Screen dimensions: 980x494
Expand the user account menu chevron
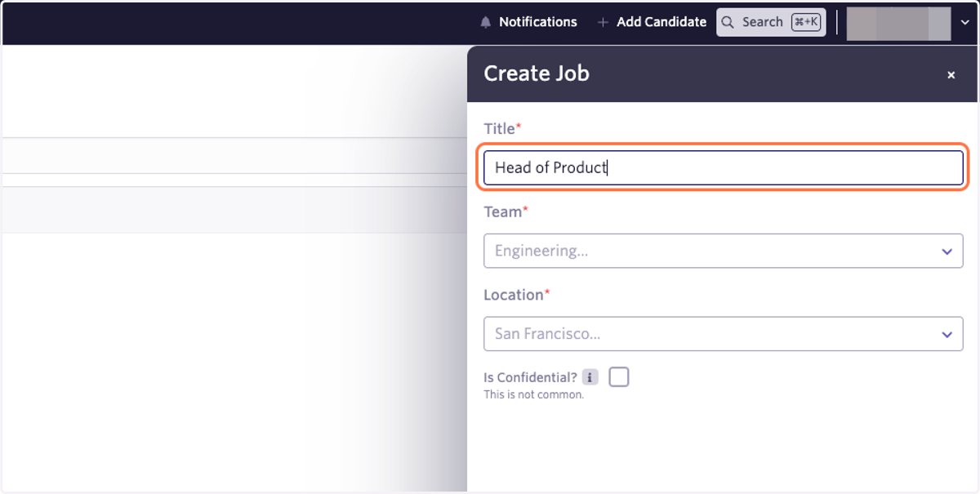(964, 23)
